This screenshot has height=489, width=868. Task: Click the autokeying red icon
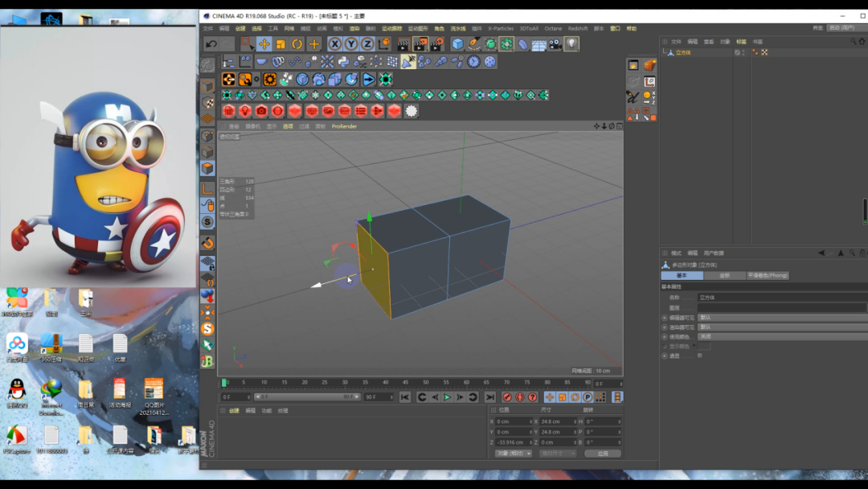pos(520,397)
